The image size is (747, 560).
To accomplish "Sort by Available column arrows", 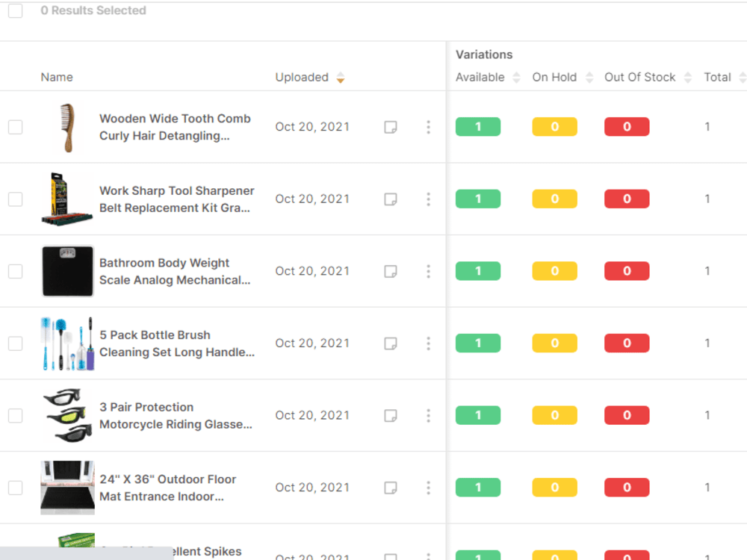I will tap(516, 78).
